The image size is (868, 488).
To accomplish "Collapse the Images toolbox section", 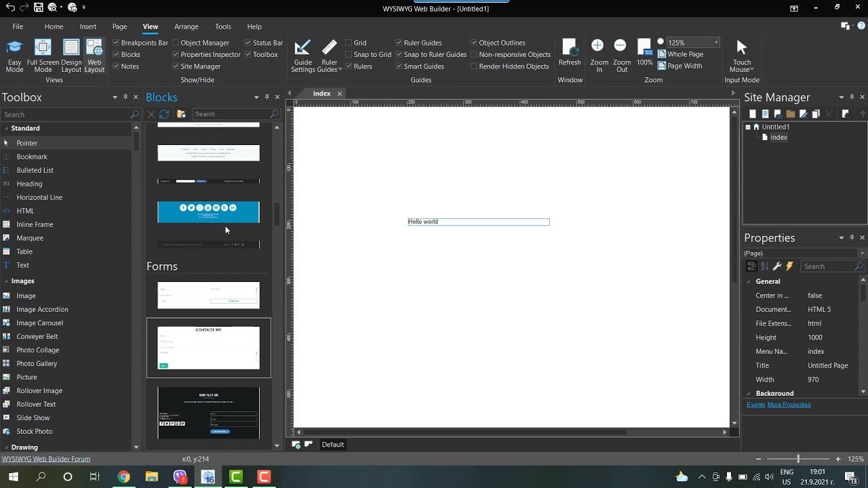I will pyautogui.click(x=7, y=281).
